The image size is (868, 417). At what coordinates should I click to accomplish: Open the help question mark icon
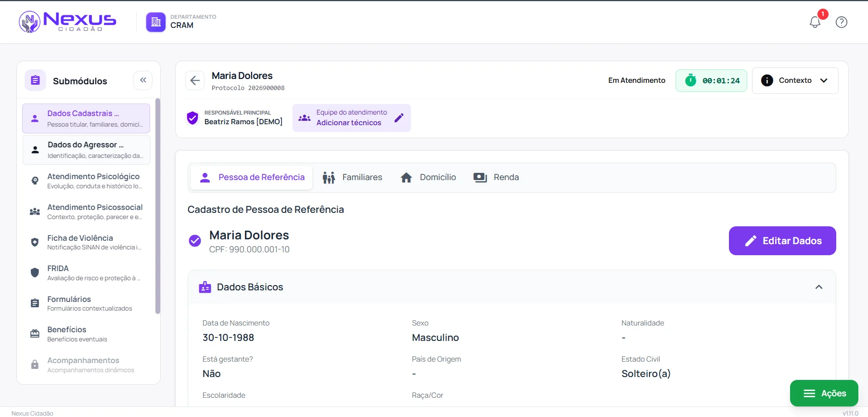tap(842, 22)
